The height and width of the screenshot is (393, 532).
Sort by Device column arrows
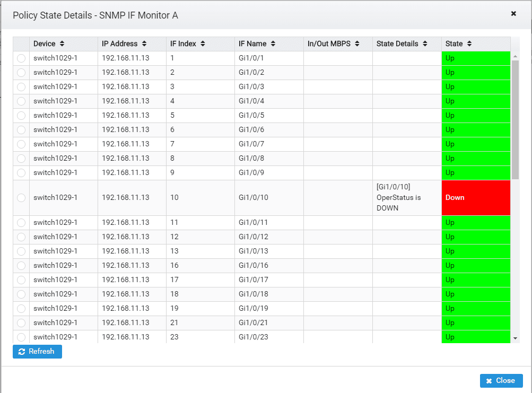click(62, 44)
